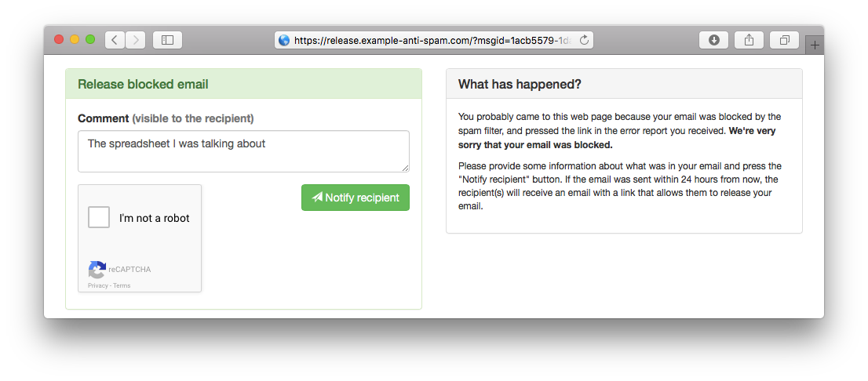
Task: Go back with the Safari back arrow
Action: (115, 40)
